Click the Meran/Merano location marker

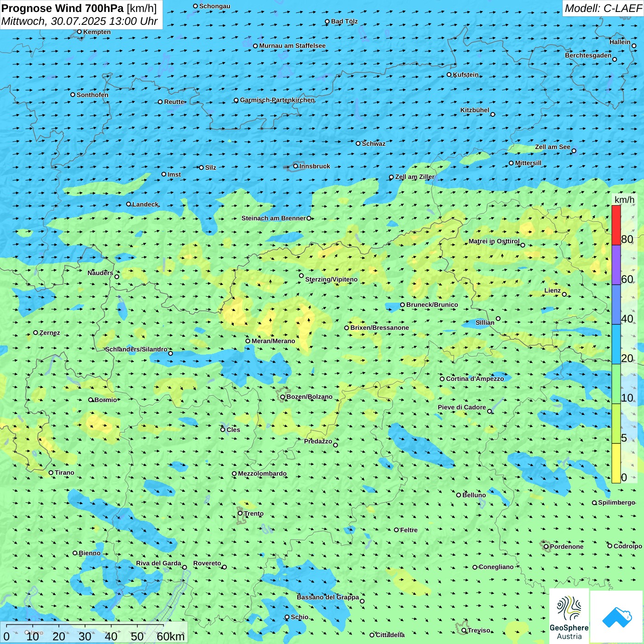248,341
